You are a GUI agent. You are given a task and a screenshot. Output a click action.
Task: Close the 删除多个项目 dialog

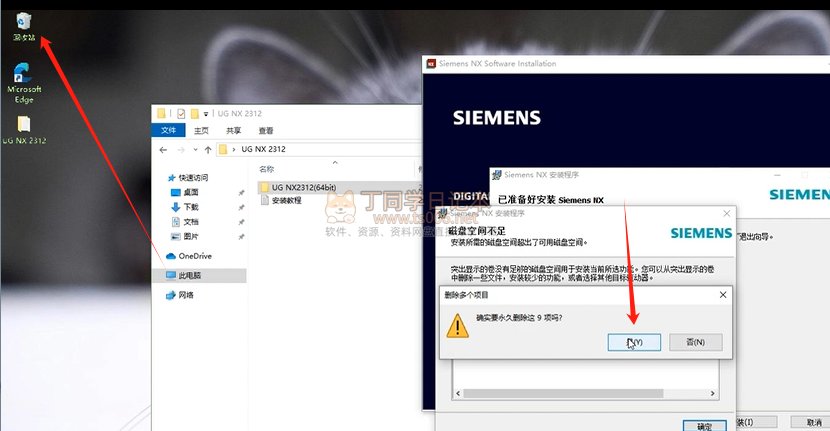[x=723, y=295]
